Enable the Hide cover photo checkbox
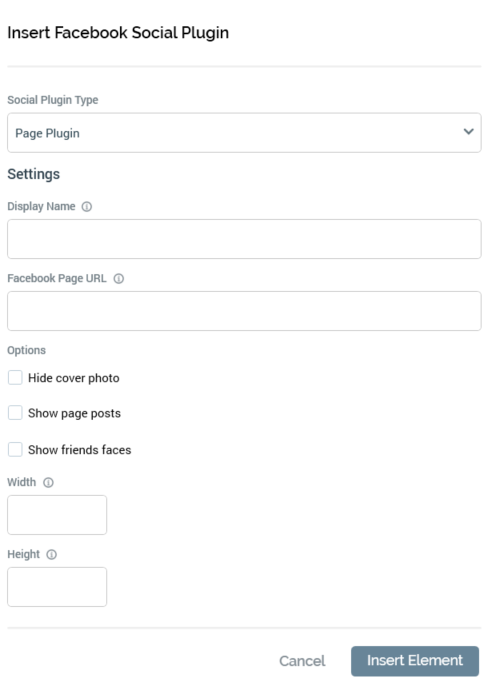Screen dimensions: 488x684 coord(15,378)
